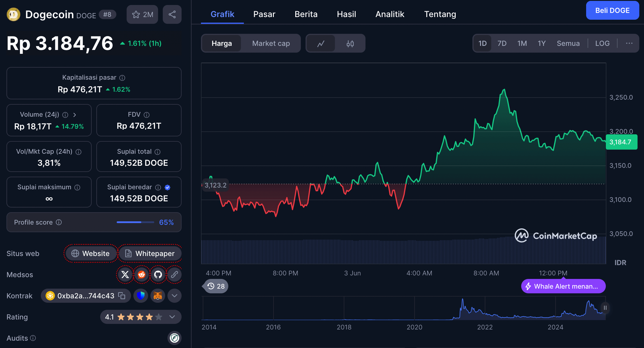Open the Analitik tab
This screenshot has height=348, width=644.
(390, 14)
